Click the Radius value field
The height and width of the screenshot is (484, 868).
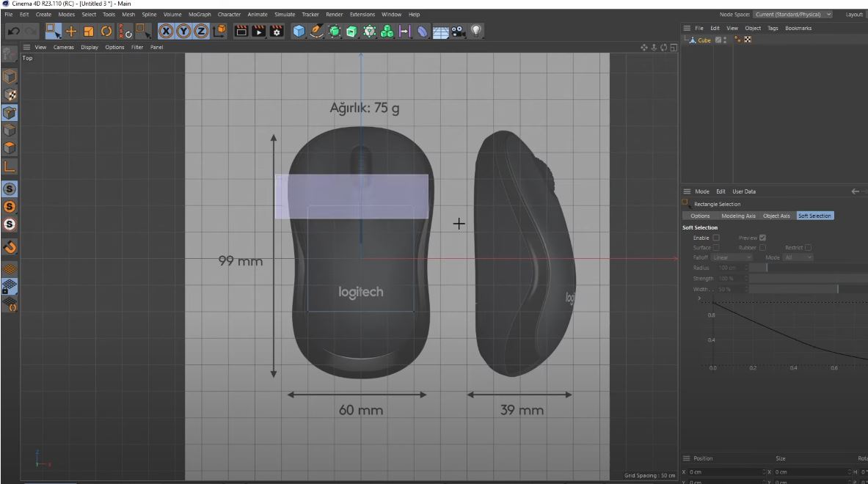point(731,268)
